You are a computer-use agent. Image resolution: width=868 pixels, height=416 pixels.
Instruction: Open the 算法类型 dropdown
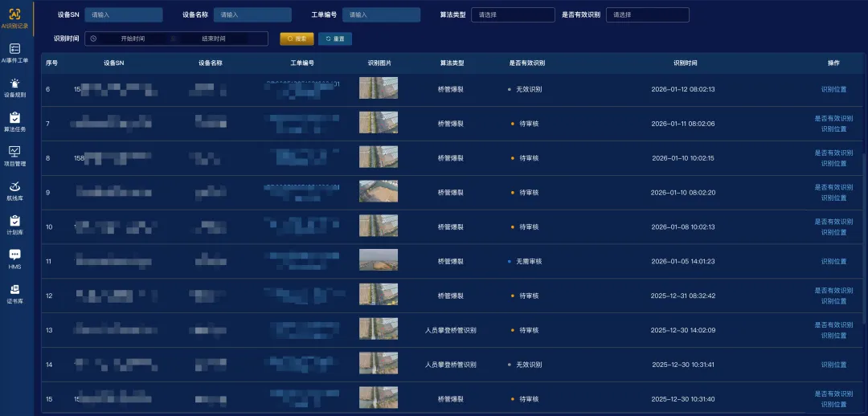tap(513, 15)
